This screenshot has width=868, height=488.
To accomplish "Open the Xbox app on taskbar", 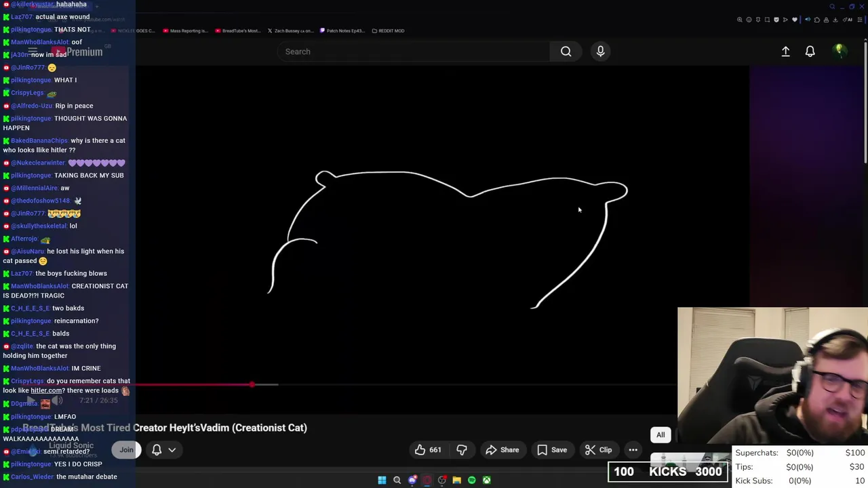I will pos(486,481).
